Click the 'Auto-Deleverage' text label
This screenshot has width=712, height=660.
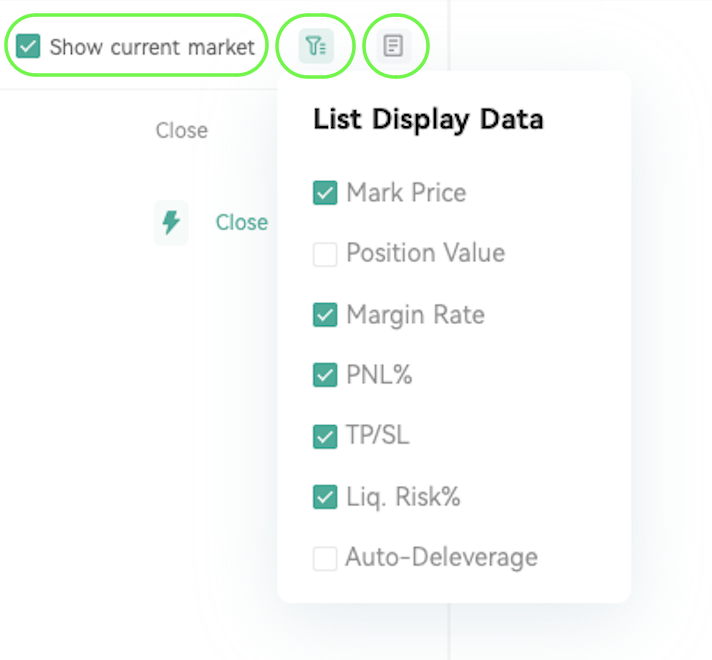click(442, 557)
